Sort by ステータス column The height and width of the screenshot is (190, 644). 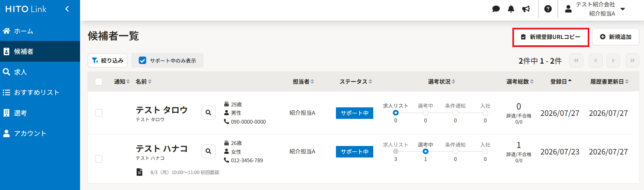(x=356, y=82)
